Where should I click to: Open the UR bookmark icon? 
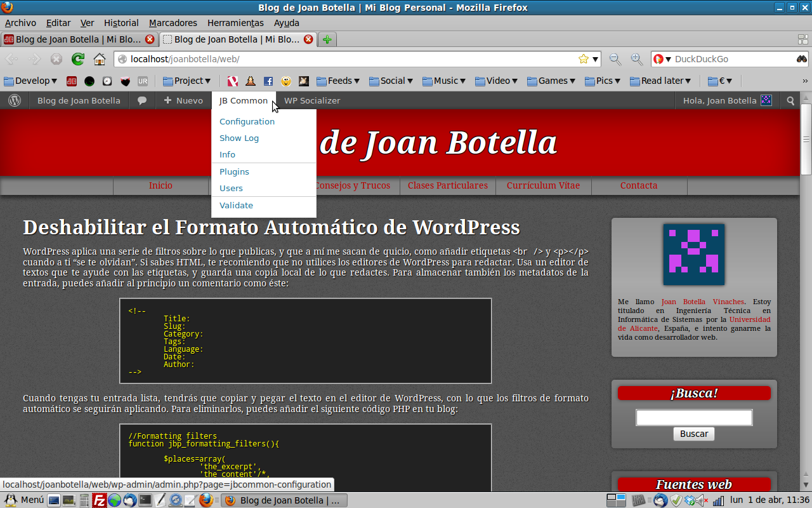tap(143, 81)
